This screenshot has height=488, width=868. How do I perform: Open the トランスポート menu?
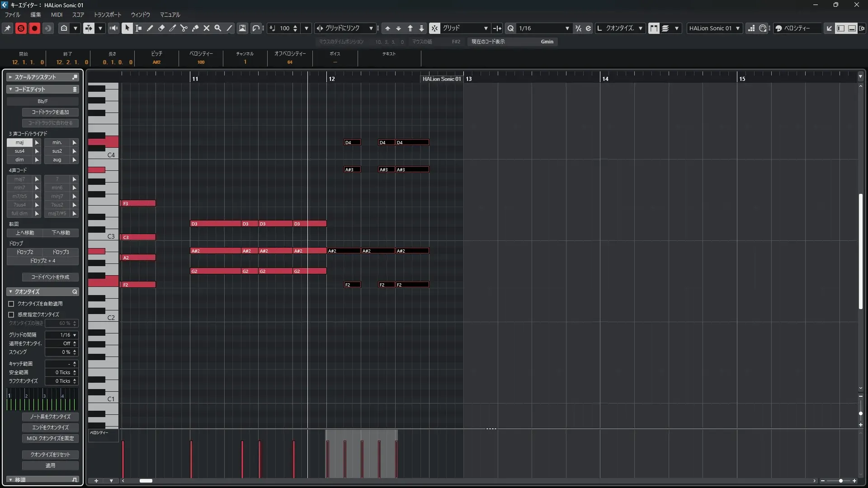tap(107, 14)
